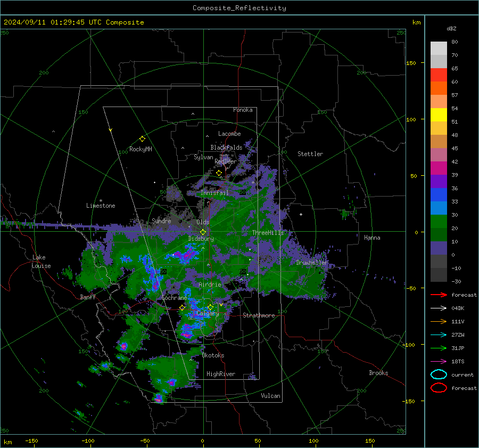Select the magenta 18TS arrow in the legend

point(439,362)
